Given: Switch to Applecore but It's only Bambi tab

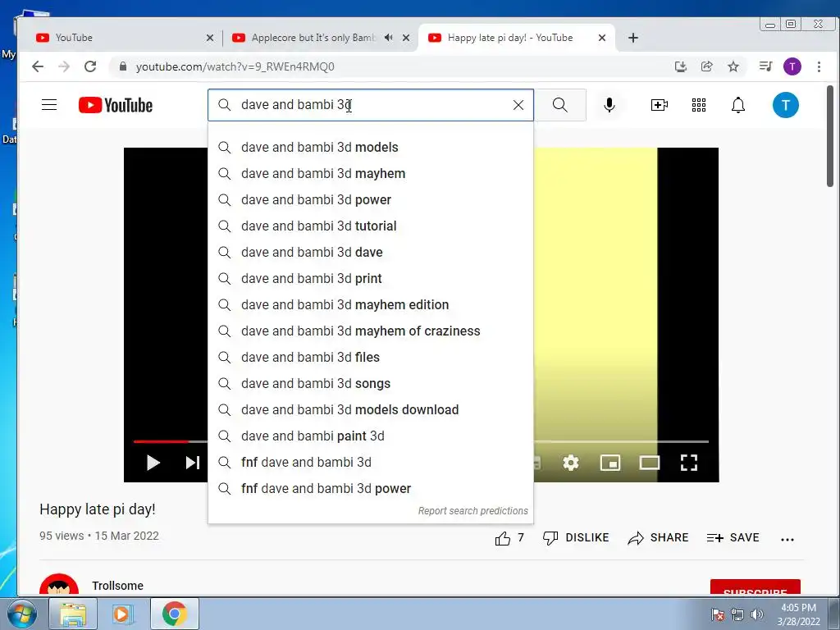Looking at the screenshot, I should (x=320, y=38).
